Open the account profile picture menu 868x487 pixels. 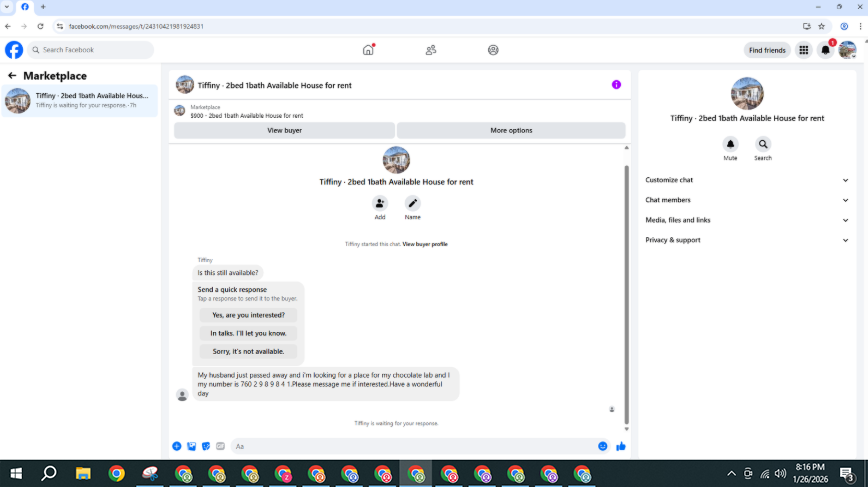pyautogui.click(x=848, y=50)
